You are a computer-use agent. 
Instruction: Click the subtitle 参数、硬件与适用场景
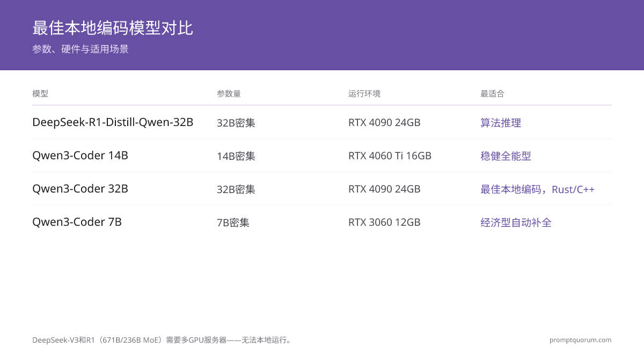80,49
